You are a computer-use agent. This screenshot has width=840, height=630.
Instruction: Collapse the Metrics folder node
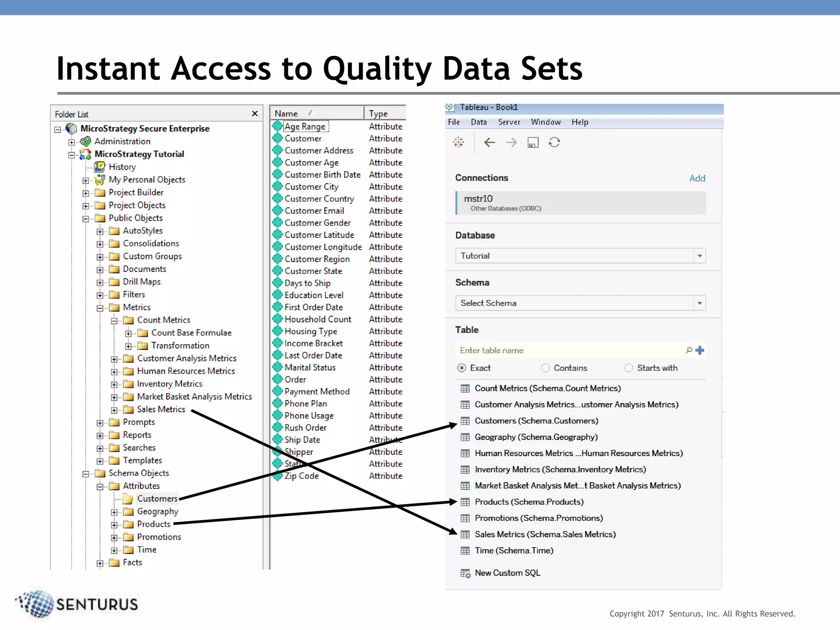coord(100,308)
